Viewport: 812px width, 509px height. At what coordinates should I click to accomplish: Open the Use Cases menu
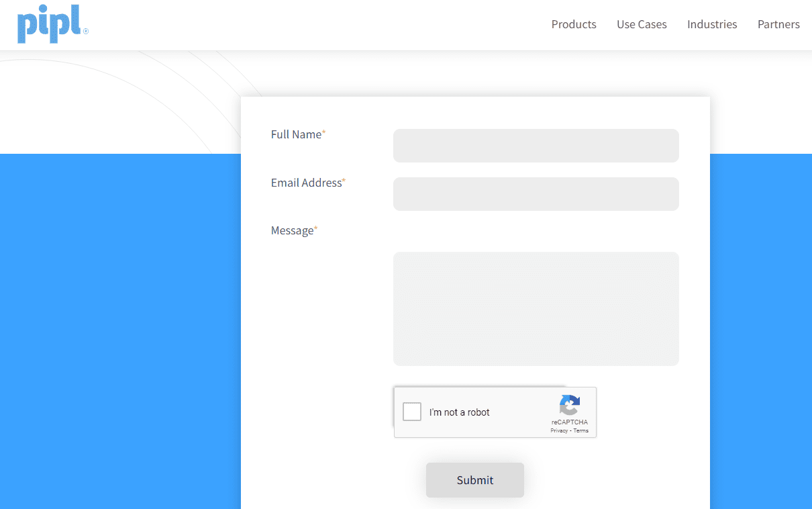click(642, 24)
